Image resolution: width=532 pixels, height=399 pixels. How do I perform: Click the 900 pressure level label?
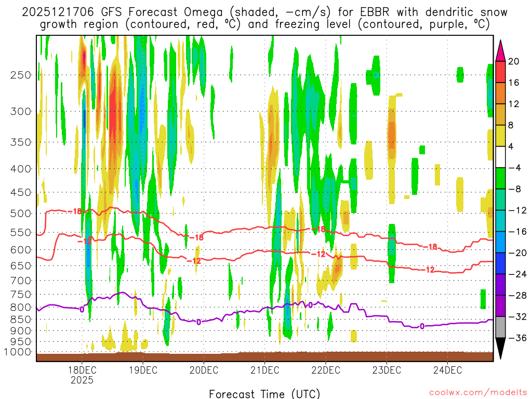pos(21,330)
